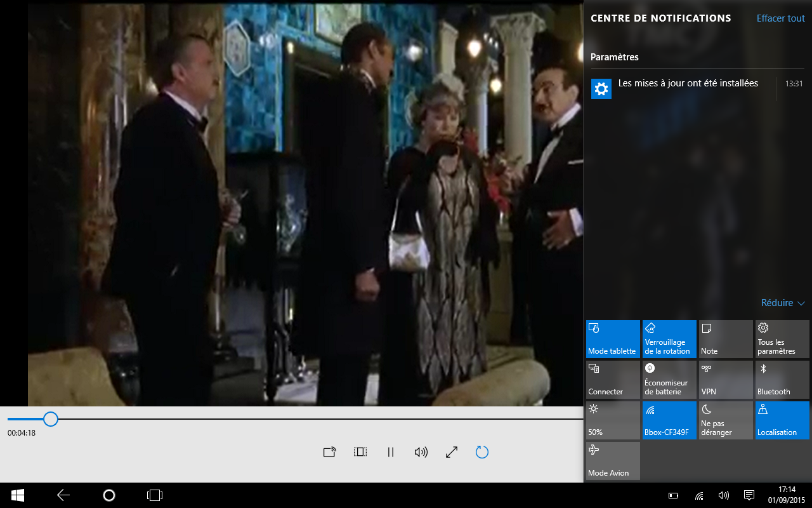This screenshot has height=508, width=812.
Task: Toggle Ne pas déranger tile
Action: point(726,420)
